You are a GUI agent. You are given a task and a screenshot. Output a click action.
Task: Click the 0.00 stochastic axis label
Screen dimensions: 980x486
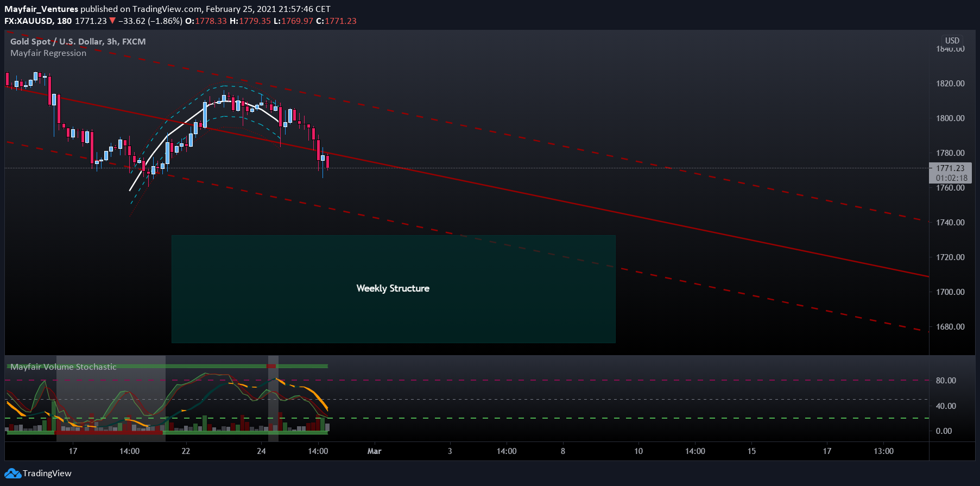(944, 431)
